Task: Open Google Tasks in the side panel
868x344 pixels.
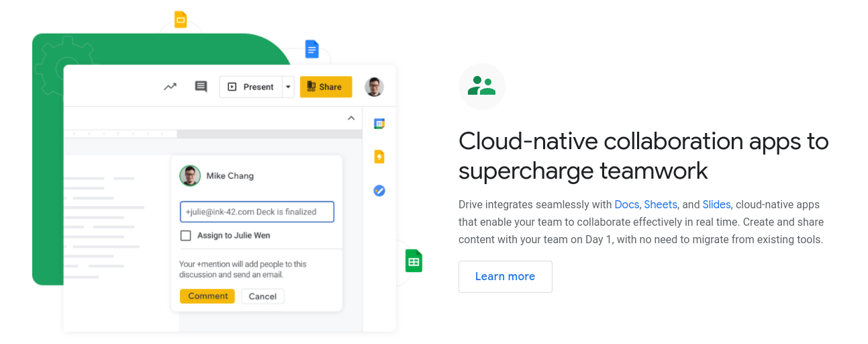Action: coord(379,191)
